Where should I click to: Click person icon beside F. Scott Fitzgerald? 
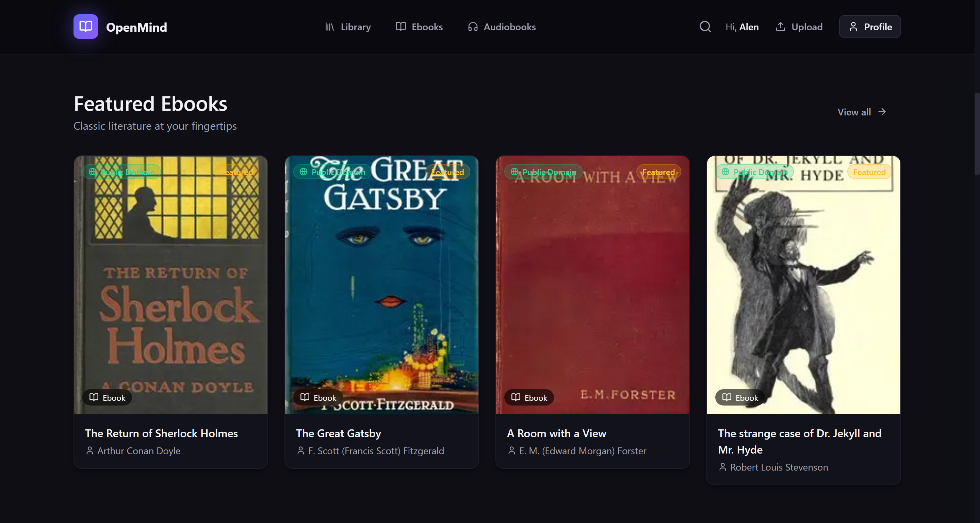pos(300,451)
